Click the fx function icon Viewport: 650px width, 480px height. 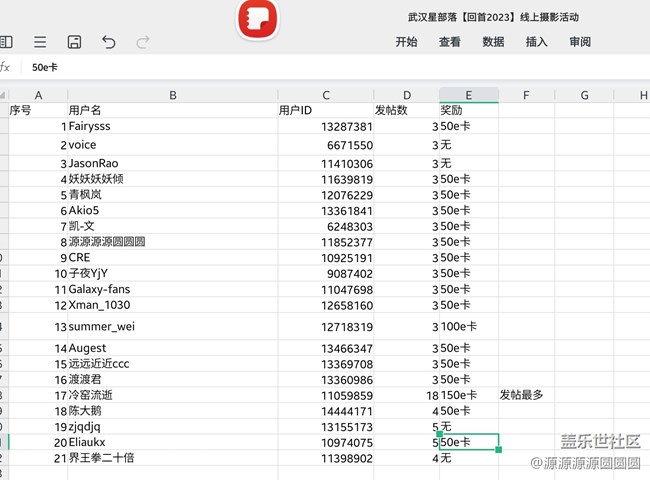[x=5, y=67]
